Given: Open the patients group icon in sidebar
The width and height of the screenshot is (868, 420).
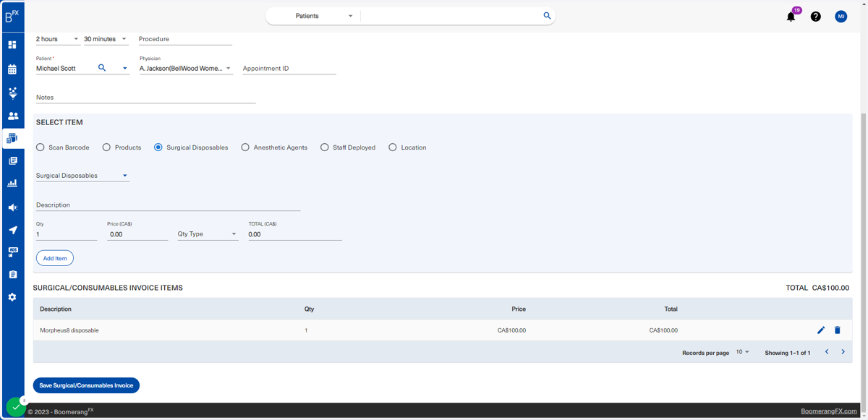Looking at the screenshot, I should pos(12,116).
